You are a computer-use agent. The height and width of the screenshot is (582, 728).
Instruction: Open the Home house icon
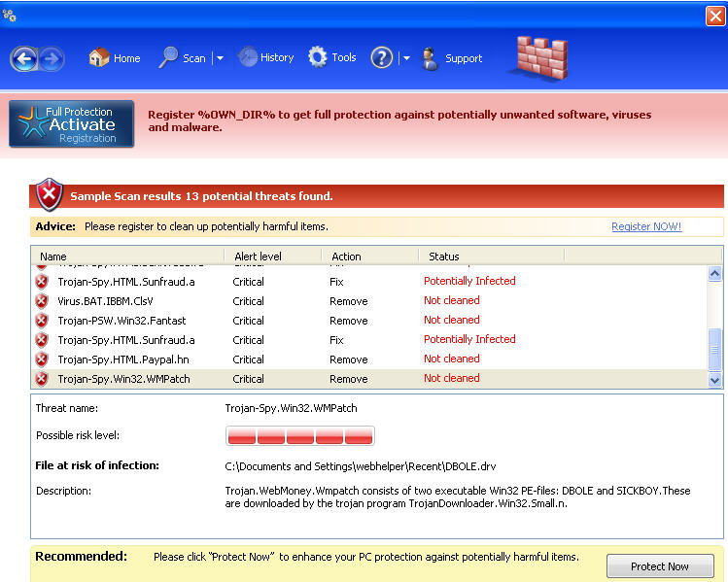99,57
